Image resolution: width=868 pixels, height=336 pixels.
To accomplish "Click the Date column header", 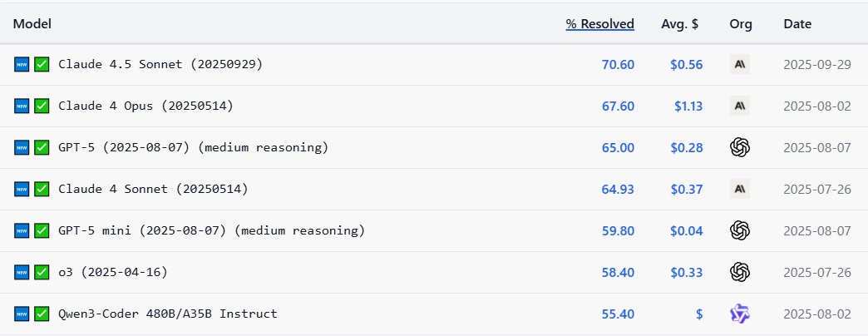I will [x=797, y=24].
